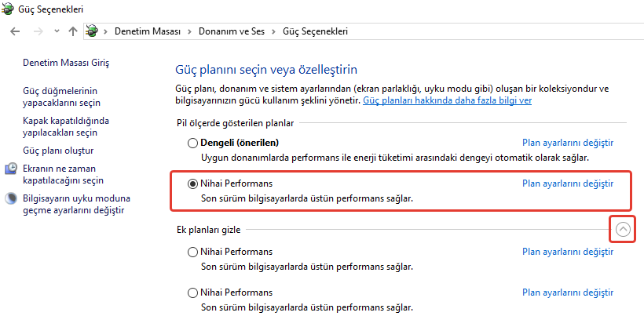Click the Güç Seçenekleri title bar icon
This screenshot has height=327, width=644.
click(11, 9)
